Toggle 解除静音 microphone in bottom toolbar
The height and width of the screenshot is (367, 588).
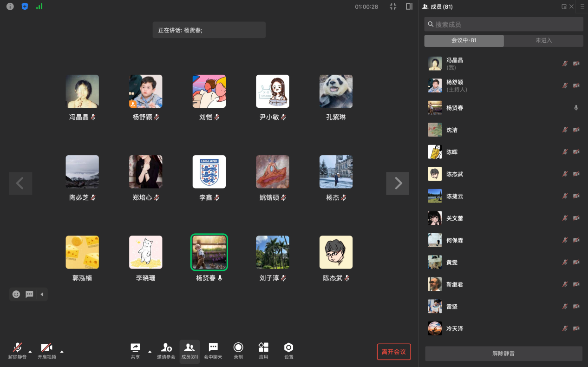pyautogui.click(x=18, y=348)
